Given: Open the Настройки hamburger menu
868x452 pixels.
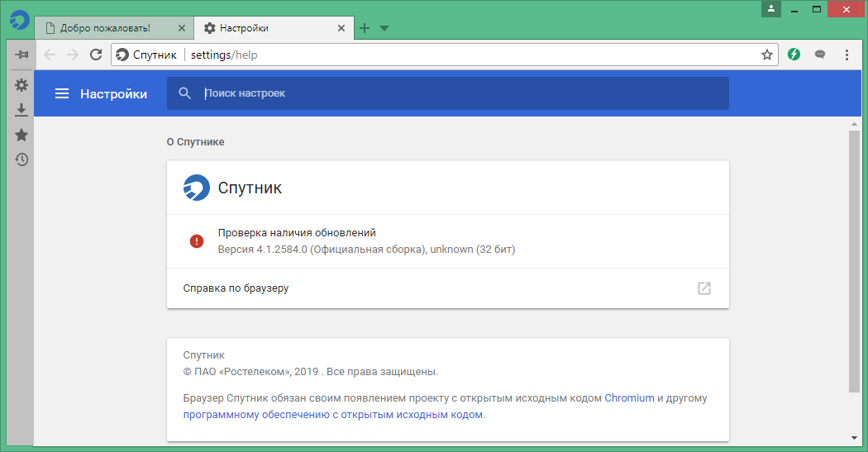Looking at the screenshot, I should [x=62, y=93].
